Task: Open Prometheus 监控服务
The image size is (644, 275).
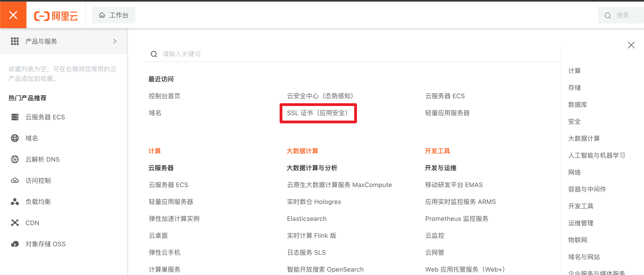Action: (457, 219)
